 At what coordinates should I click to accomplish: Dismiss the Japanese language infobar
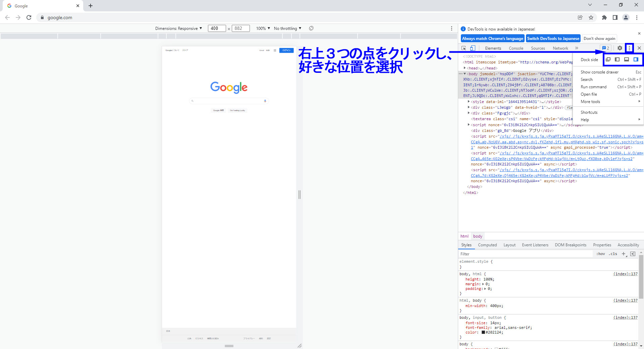[639, 33]
